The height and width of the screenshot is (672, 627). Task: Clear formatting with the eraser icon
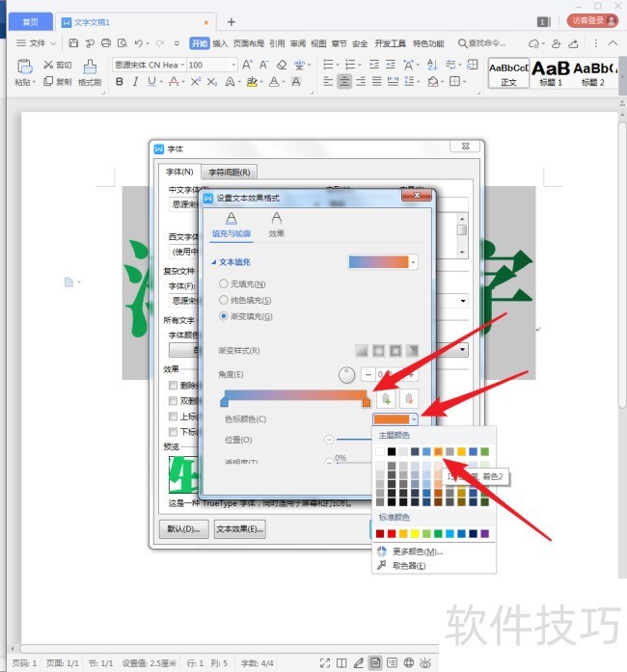[282, 65]
